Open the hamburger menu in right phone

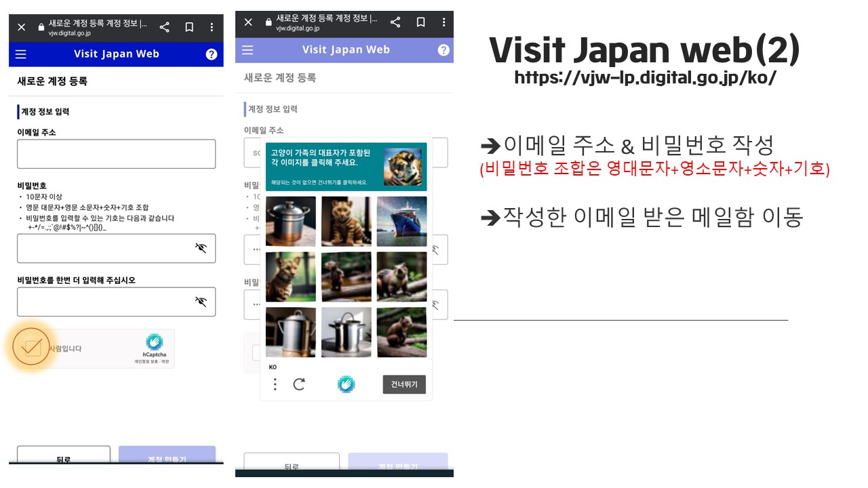pyautogui.click(x=248, y=49)
